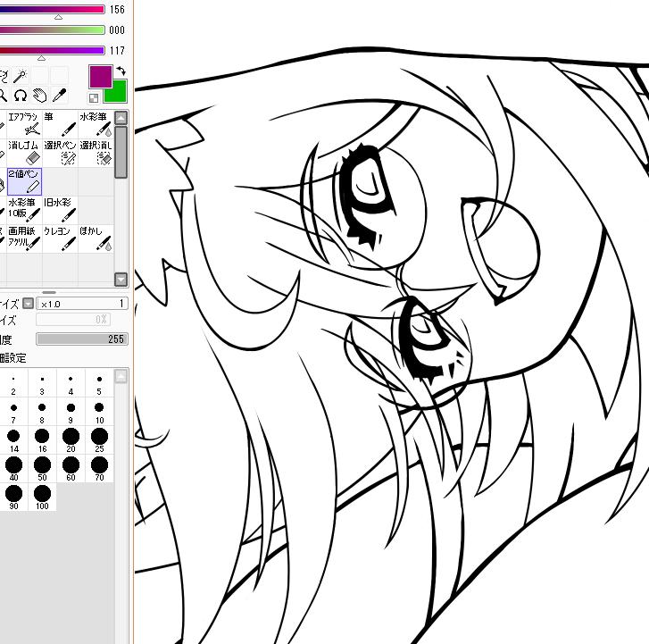Choose brush size preset 10
Viewport: 649px width, 644px height.
click(x=99, y=413)
